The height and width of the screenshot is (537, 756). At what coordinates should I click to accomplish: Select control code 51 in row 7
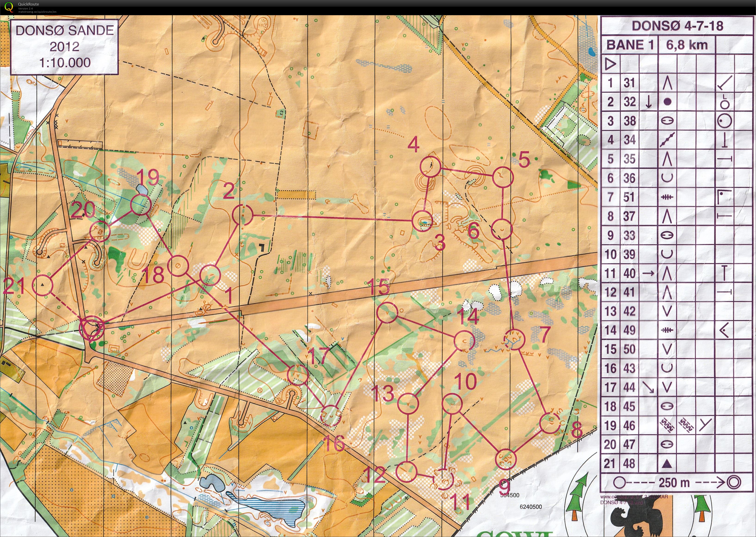click(x=629, y=197)
